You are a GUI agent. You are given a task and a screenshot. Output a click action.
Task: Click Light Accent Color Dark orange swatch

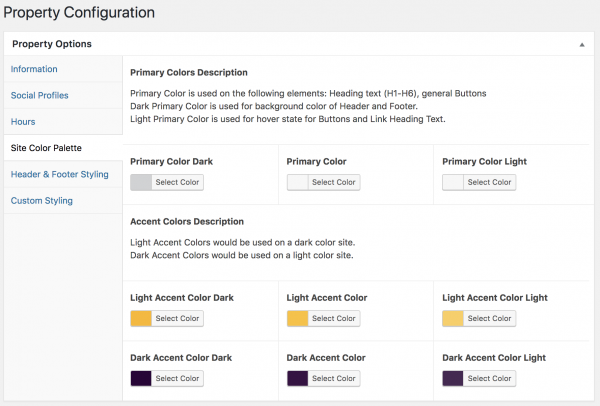[141, 318]
